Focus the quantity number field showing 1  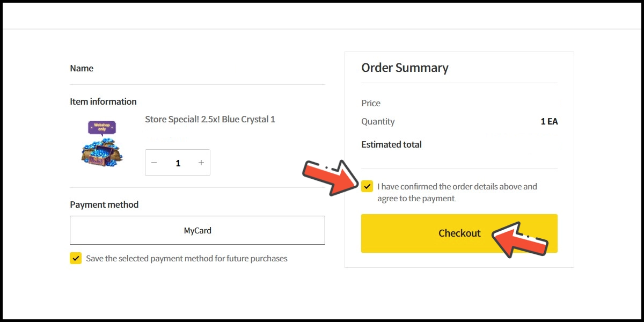coord(178,163)
